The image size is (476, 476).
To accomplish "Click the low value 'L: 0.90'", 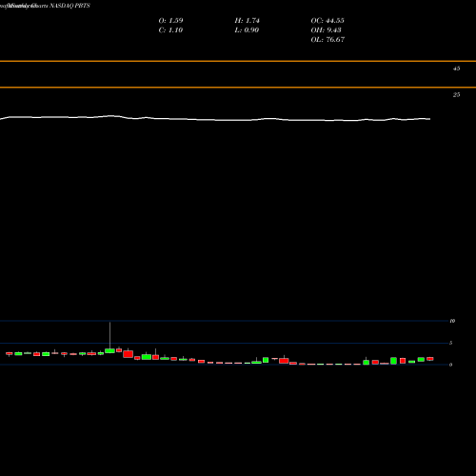I will (247, 30).
